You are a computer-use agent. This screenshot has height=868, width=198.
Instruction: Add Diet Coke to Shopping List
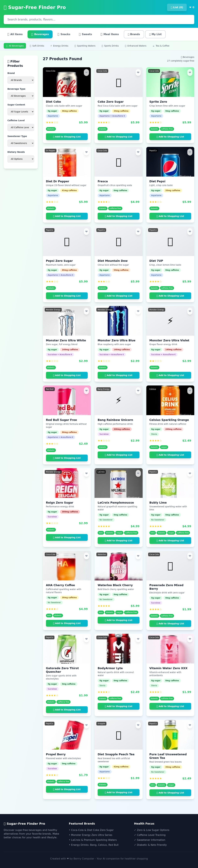pyautogui.click(x=67, y=137)
